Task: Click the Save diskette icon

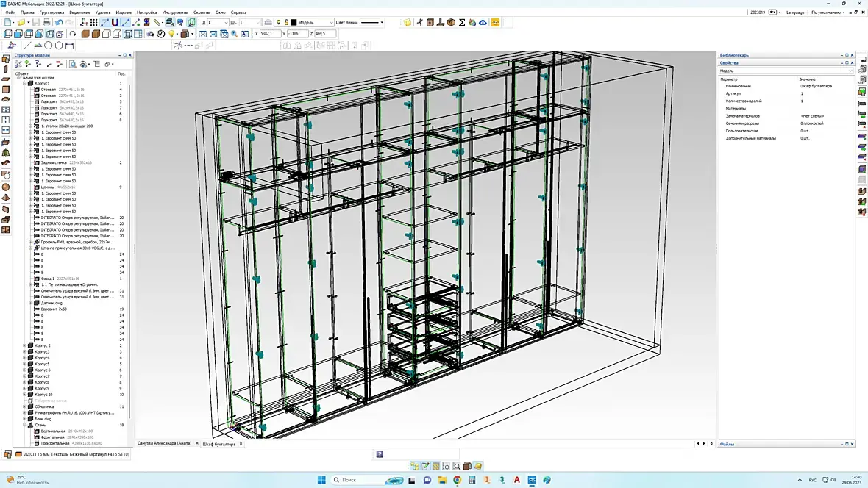Action: 36,22
